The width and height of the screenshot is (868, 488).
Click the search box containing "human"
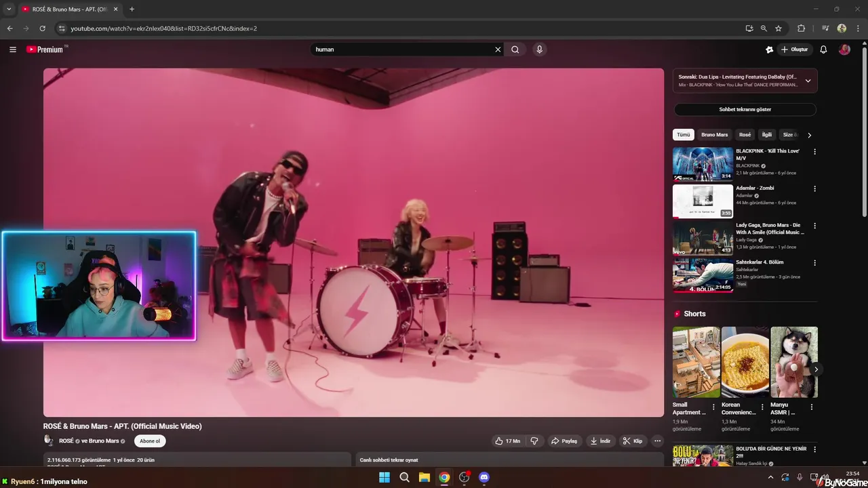pos(403,49)
